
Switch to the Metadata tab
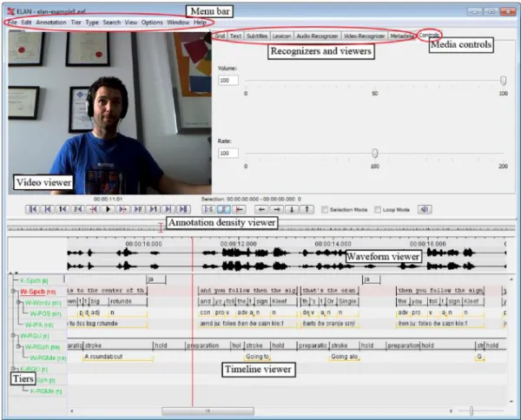[402, 36]
